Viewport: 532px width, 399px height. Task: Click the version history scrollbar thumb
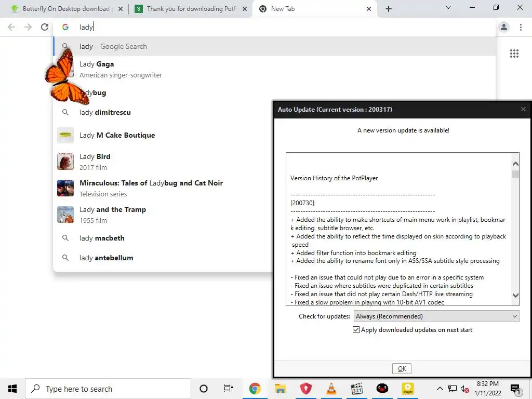[x=515, y=175]
